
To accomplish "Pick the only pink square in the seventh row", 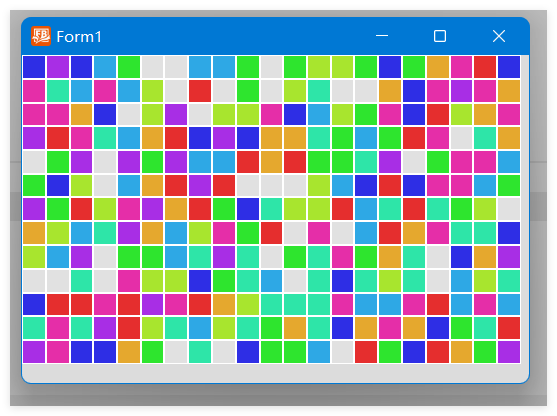I will 129,209.
